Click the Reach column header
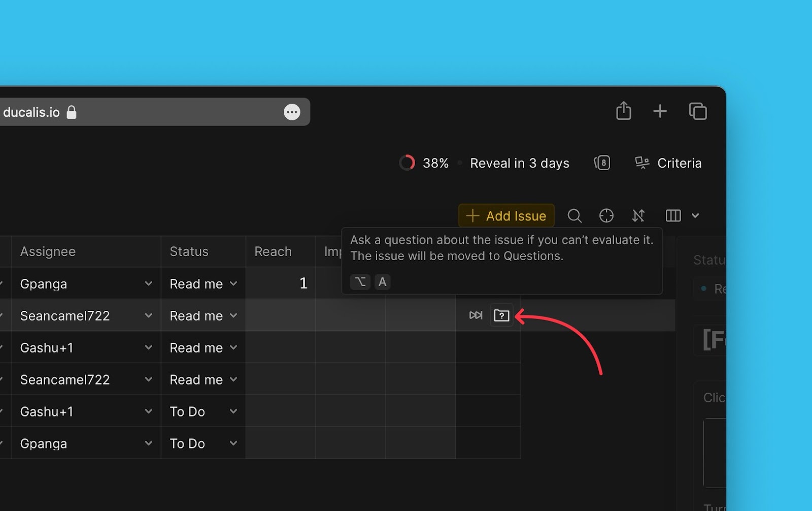The image size is (812, 511). click(x=273, y=251)
